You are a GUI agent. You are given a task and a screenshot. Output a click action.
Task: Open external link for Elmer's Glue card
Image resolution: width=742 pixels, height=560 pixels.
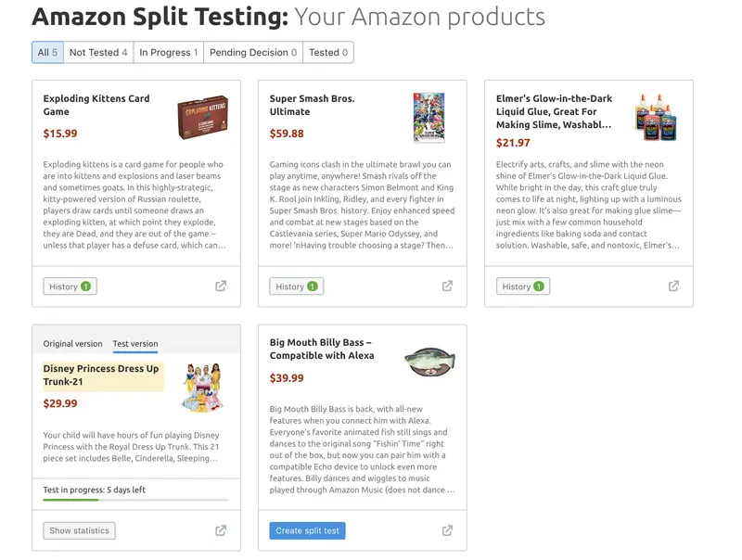[x=673, y=286]
